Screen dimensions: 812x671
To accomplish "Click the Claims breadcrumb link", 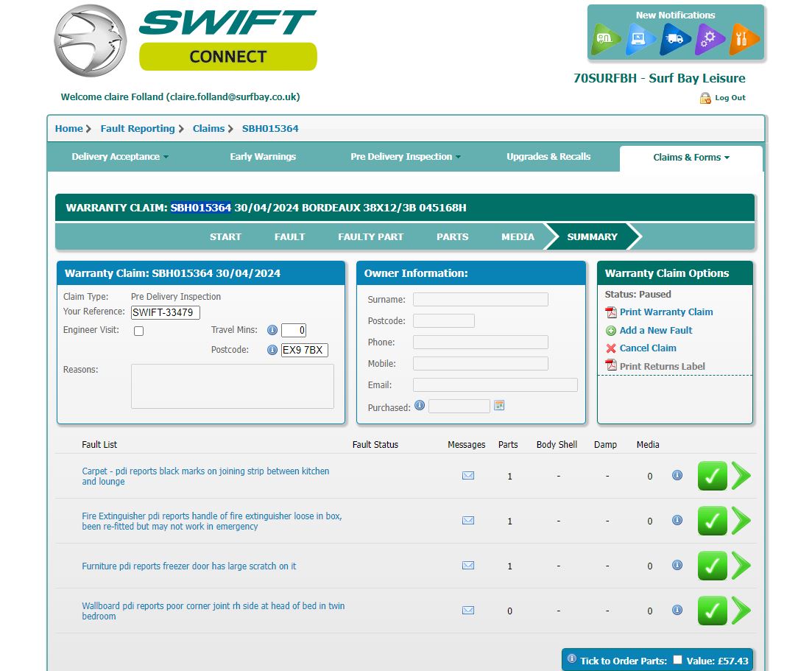I will 208,128.
